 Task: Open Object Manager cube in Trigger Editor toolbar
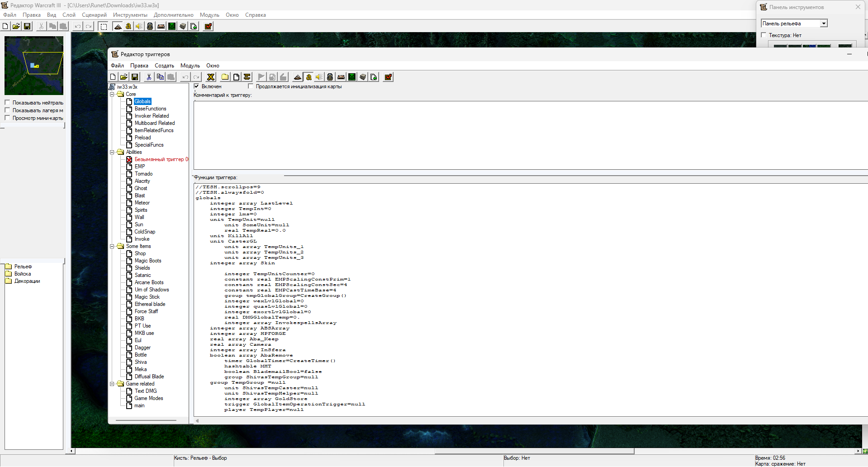[363, 77]
